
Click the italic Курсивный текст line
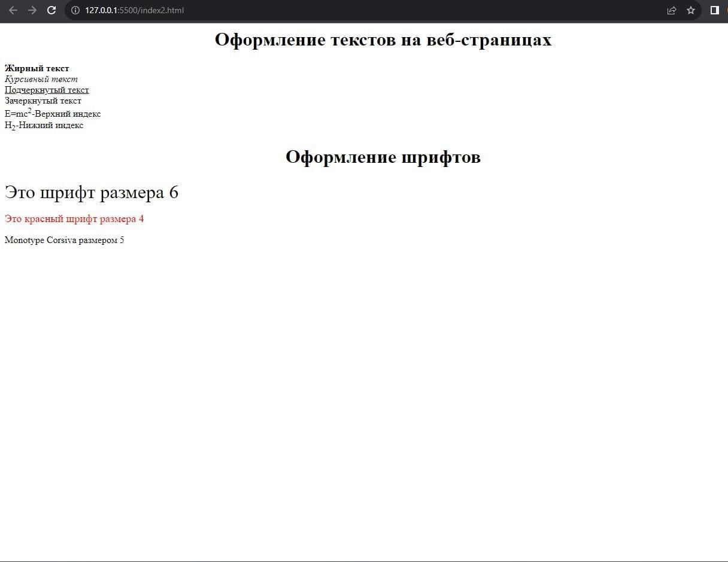pyautogui.click(x=41, y=79)
